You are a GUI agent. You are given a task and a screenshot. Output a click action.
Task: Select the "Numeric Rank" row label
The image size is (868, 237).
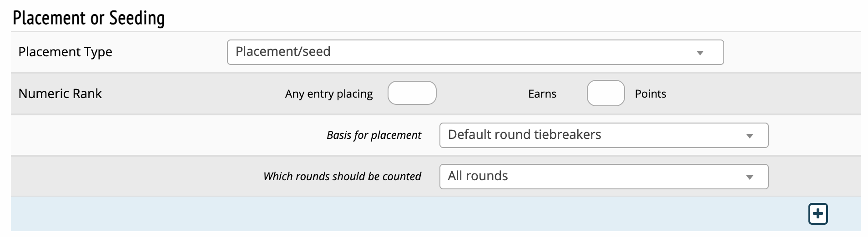pos(60,94)
